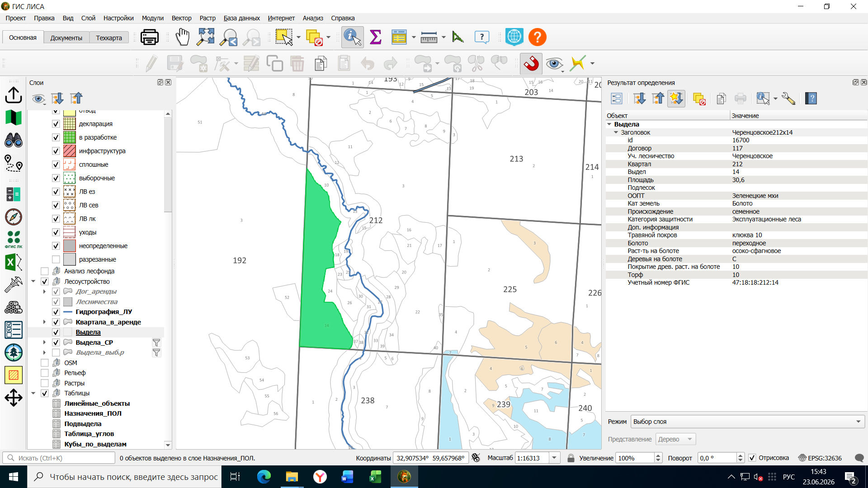Click the compass icon in left sidebar
Viewport: 868px width, 488px height.
coord(14,217)
